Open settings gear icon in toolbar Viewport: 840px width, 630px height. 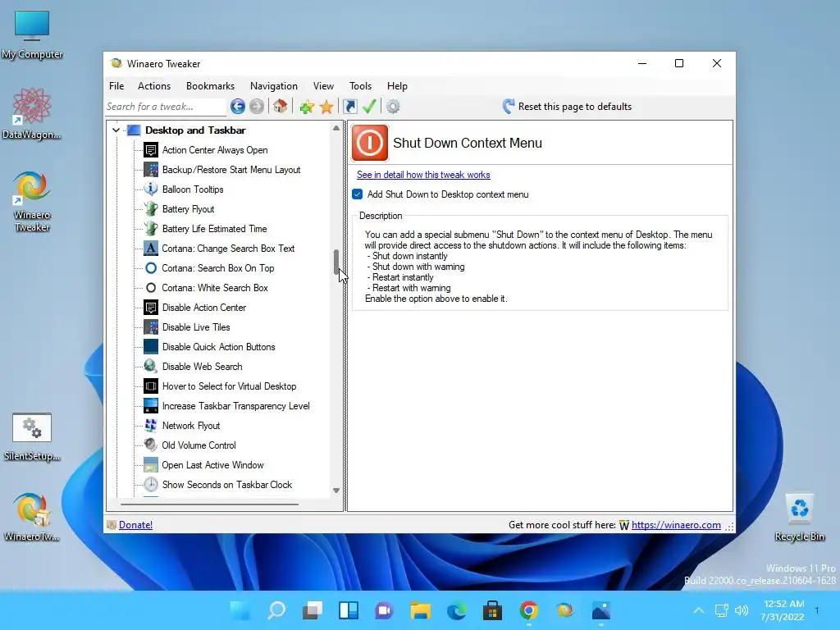[x=393, y=107]
